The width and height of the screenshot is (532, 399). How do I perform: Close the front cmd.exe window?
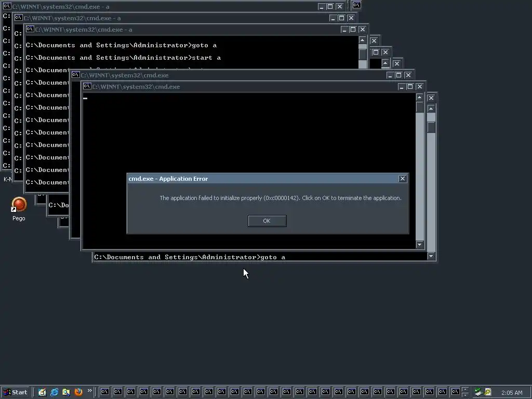point(419,87)
